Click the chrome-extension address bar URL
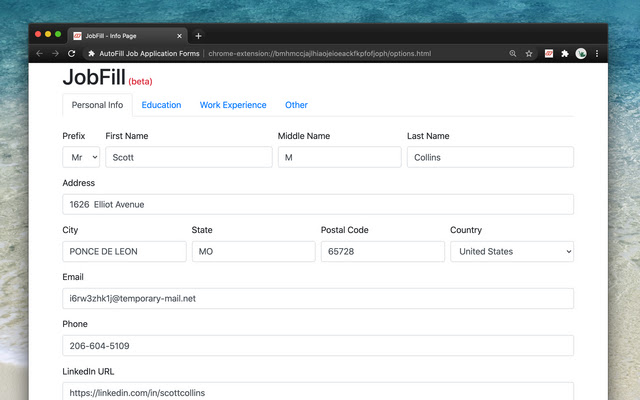The image size is (640, 400). pos(320,53)
